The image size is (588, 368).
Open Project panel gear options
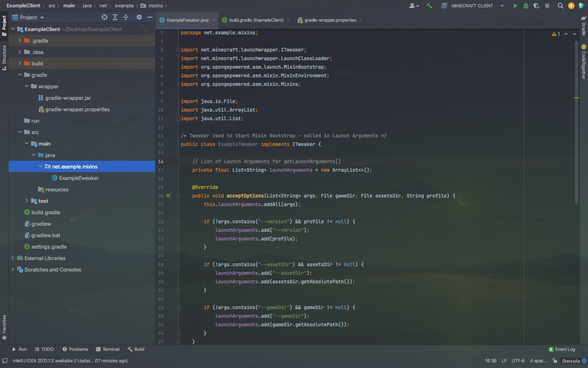[x=139, y=17]
